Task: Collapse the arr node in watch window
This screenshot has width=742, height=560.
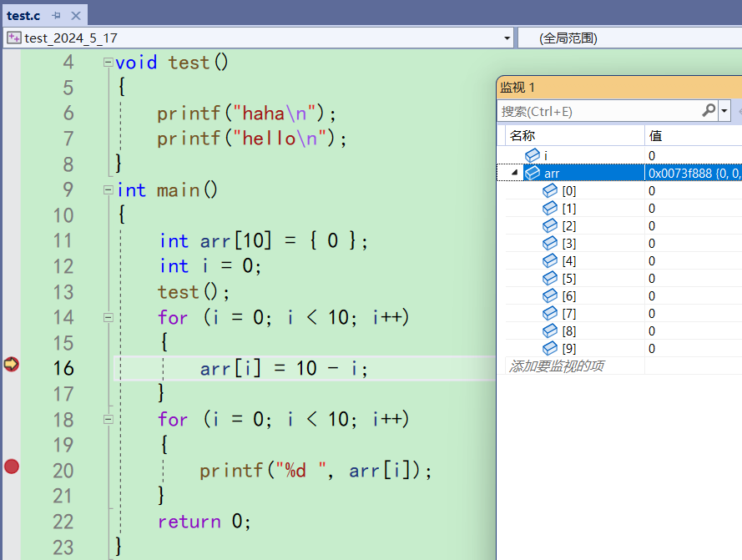Action: click(515, 173)
